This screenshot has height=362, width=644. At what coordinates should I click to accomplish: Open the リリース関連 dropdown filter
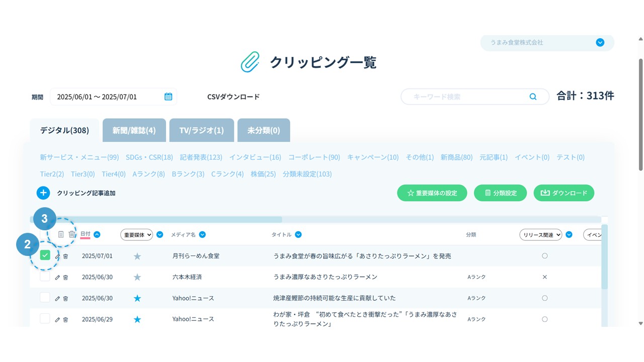(x=540, y=235)
